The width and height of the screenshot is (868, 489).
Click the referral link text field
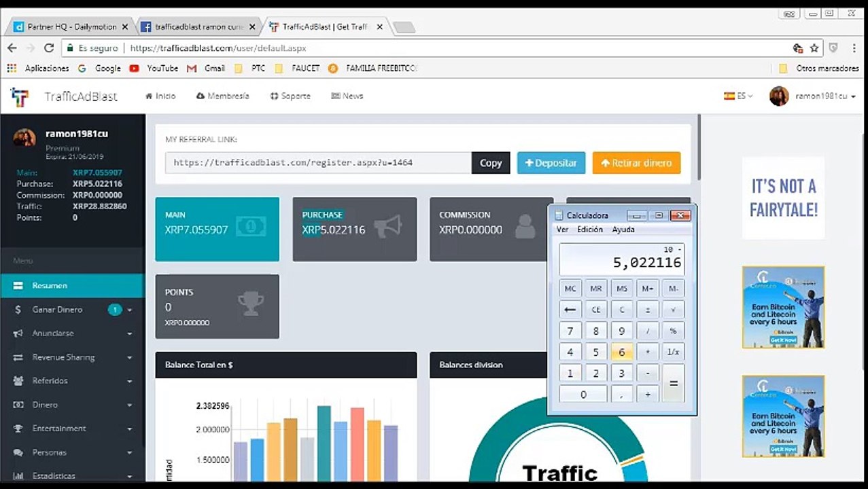tap(318, 163)
